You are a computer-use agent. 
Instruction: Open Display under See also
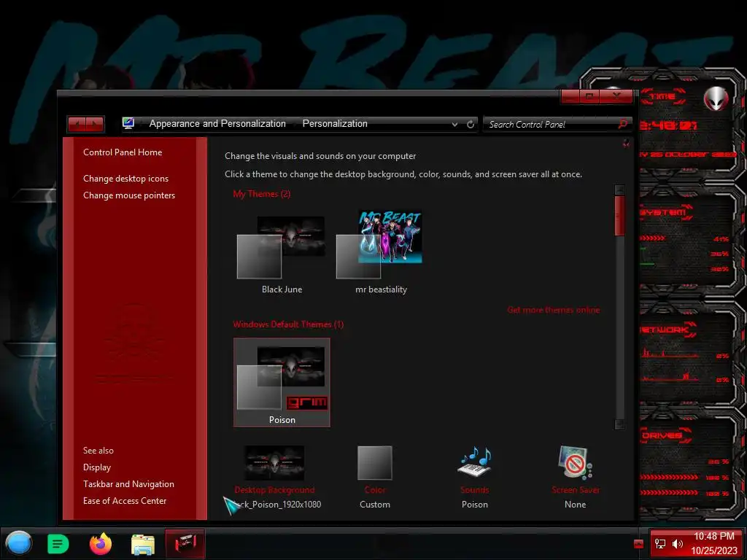point(97,467)
